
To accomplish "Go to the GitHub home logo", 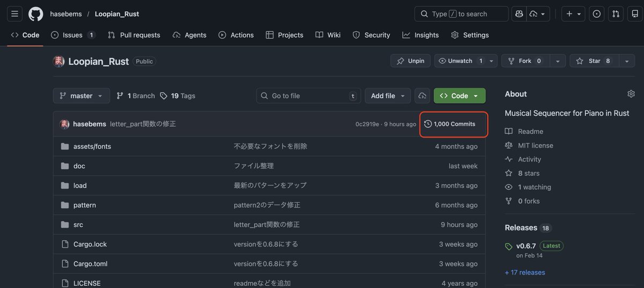I will point(36,13).
